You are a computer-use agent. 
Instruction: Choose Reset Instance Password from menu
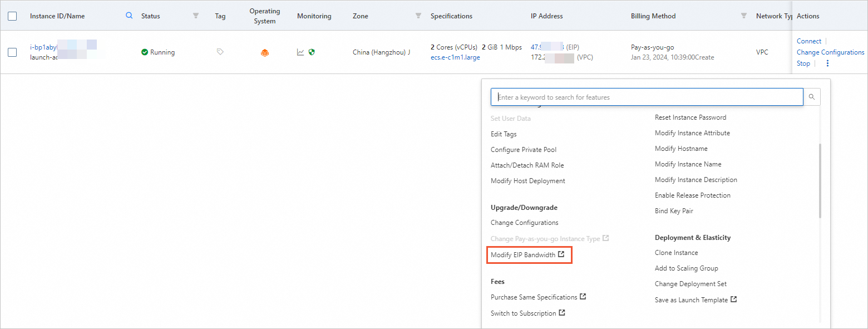(x=690, y=117)
